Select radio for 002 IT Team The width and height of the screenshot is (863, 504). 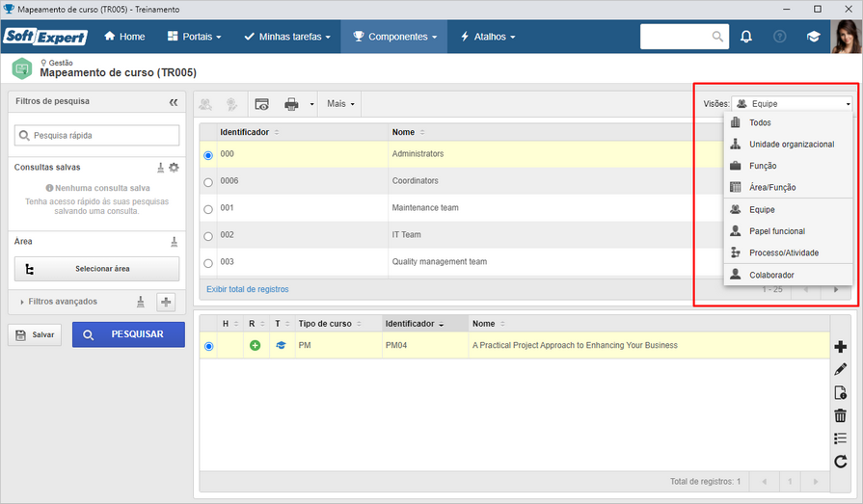coord(208,236)
